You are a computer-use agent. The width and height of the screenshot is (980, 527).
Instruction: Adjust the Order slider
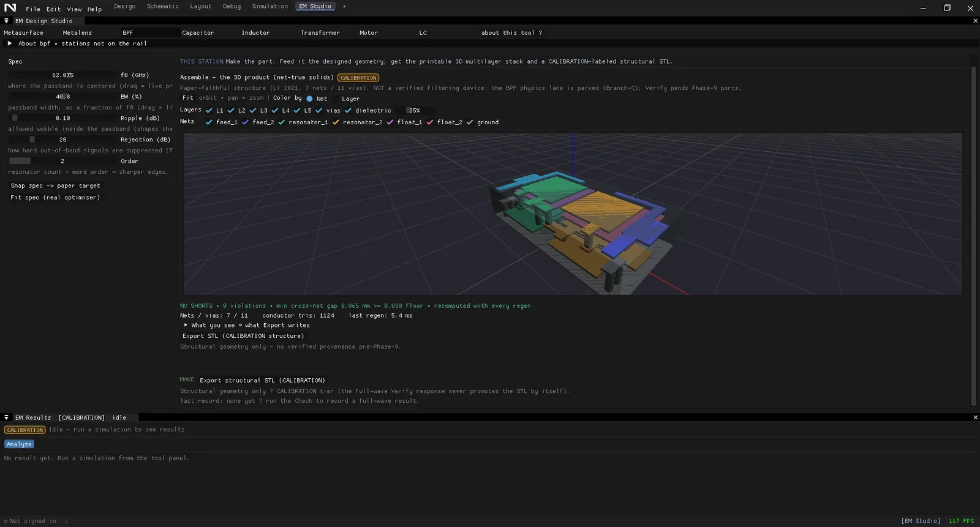click(62, 161)
